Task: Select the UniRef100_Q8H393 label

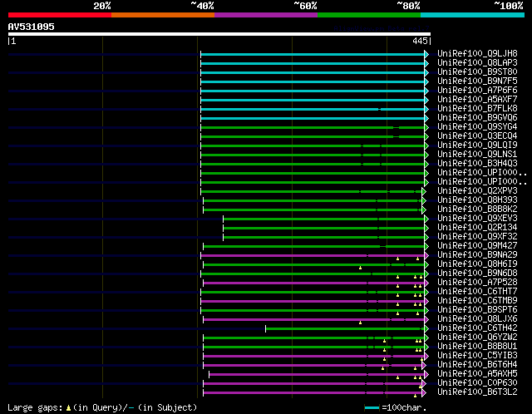Action: [477, 200]
